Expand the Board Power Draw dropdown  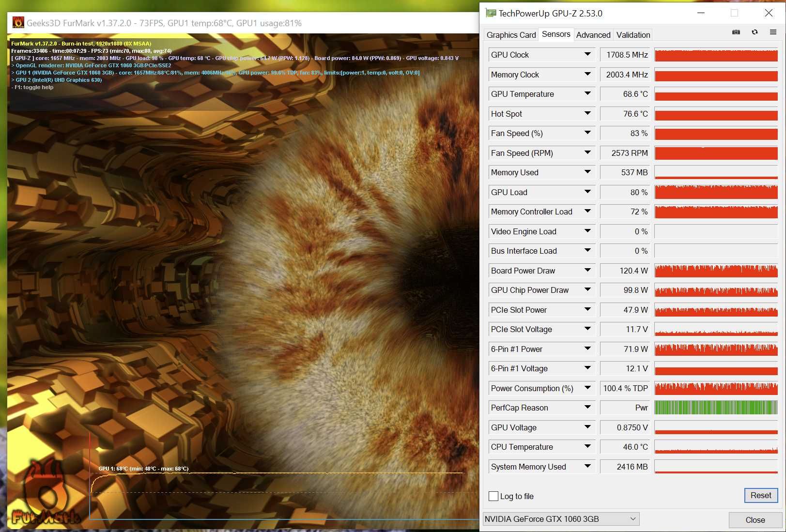pos(587,271)
